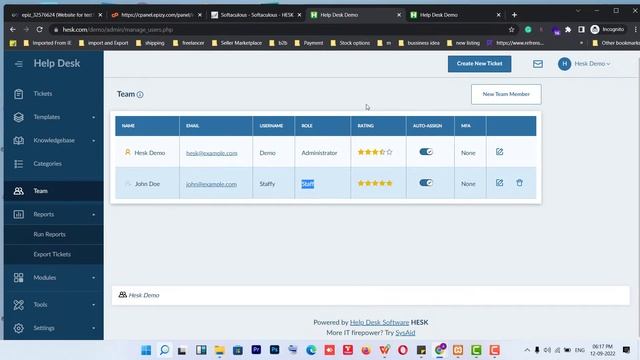The image size is (640, 360).
Task: Edit the John Doe user
Action: [499, 183]
